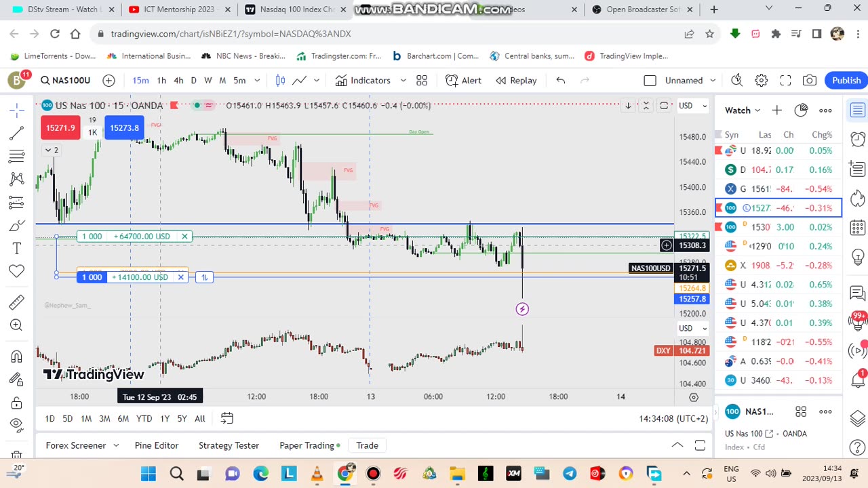Screen dimensions: 868x488
Task: Open Chrome in Windows taskbar
Action: 345,473
